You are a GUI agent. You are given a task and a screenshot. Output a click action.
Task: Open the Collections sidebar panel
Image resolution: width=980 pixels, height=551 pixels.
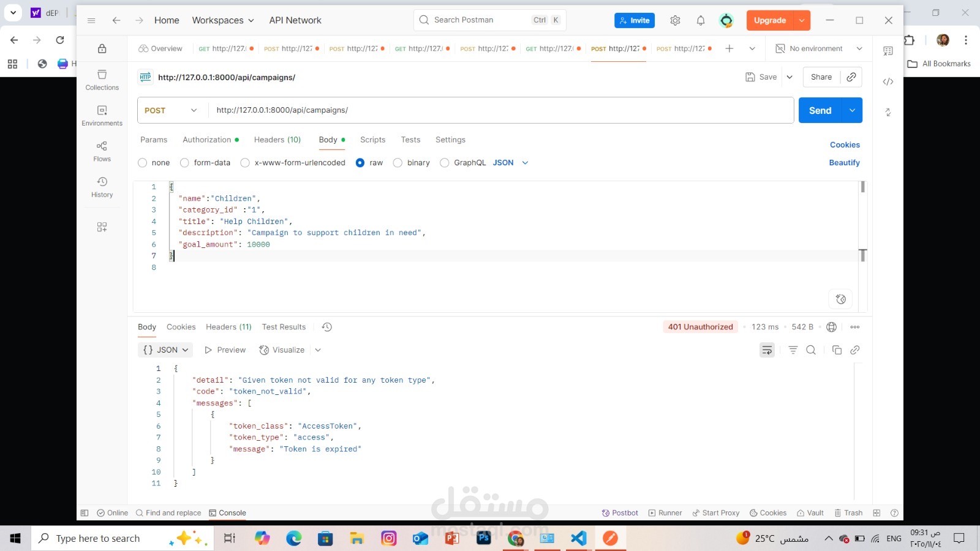click(x=102, y=80)
